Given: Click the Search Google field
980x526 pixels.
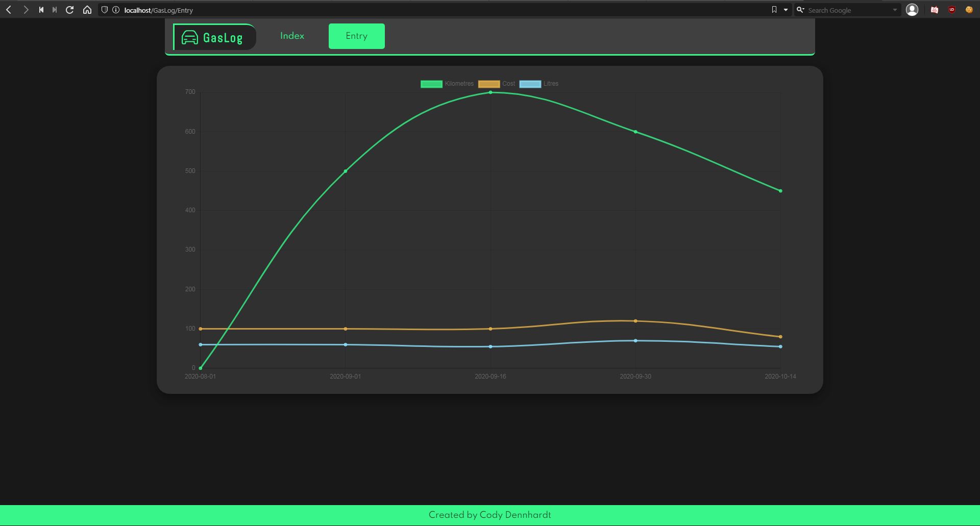Looking at the screenshot, I should point(847,10).
